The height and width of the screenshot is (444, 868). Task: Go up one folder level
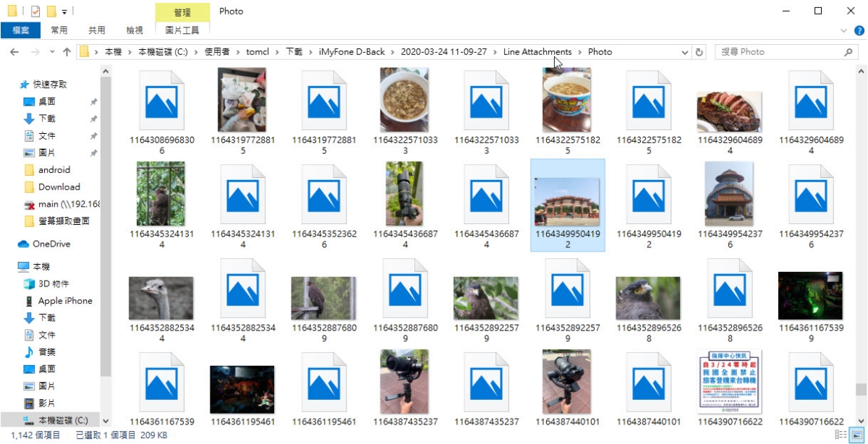[67, 52]
